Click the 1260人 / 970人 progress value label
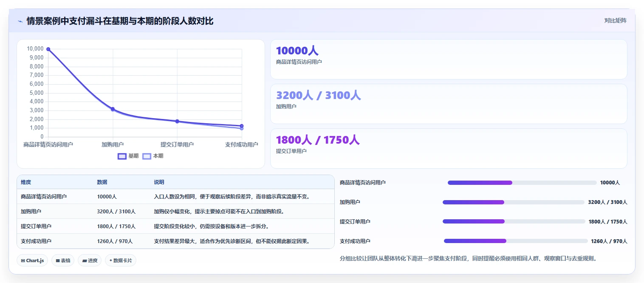Screen dimensions: 644x283 click(x=609, y=241)
